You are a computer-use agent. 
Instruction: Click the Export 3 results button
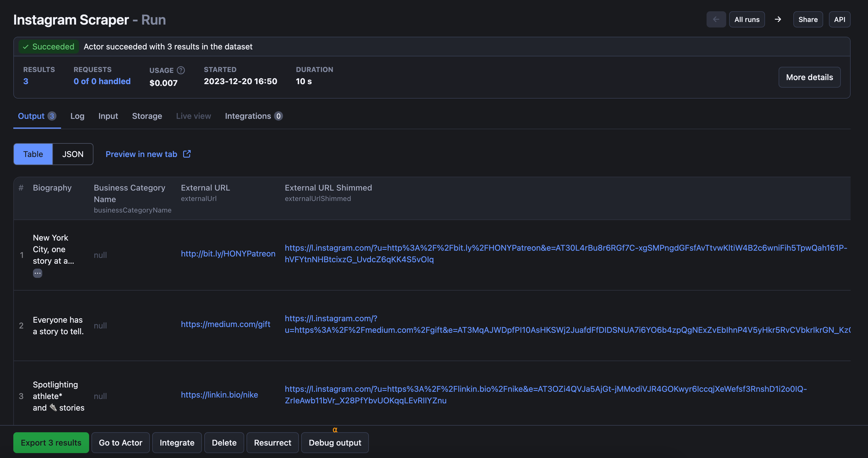pyautogui.click(x=51, y=442)
